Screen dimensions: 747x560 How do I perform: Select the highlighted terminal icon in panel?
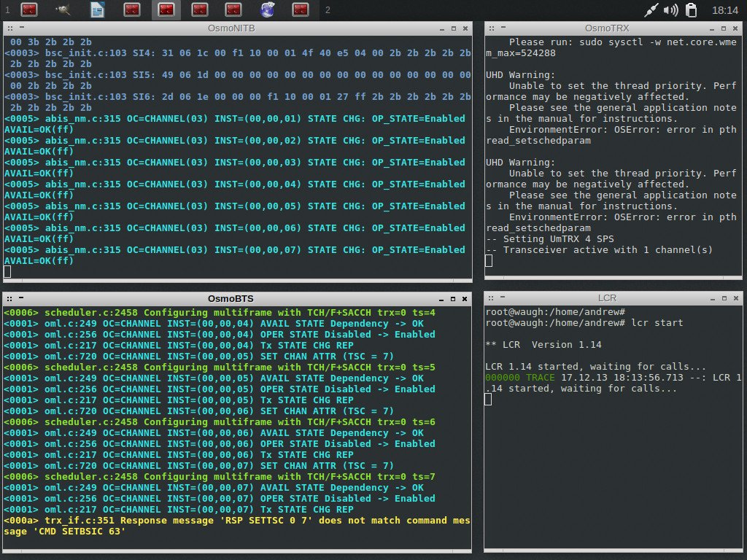point(166,10)
